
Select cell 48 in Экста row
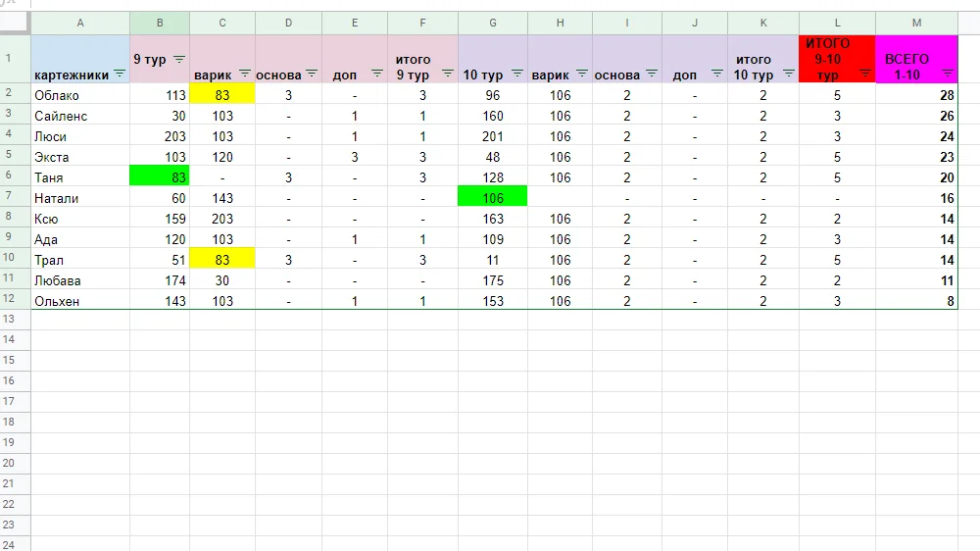[493, 157]
